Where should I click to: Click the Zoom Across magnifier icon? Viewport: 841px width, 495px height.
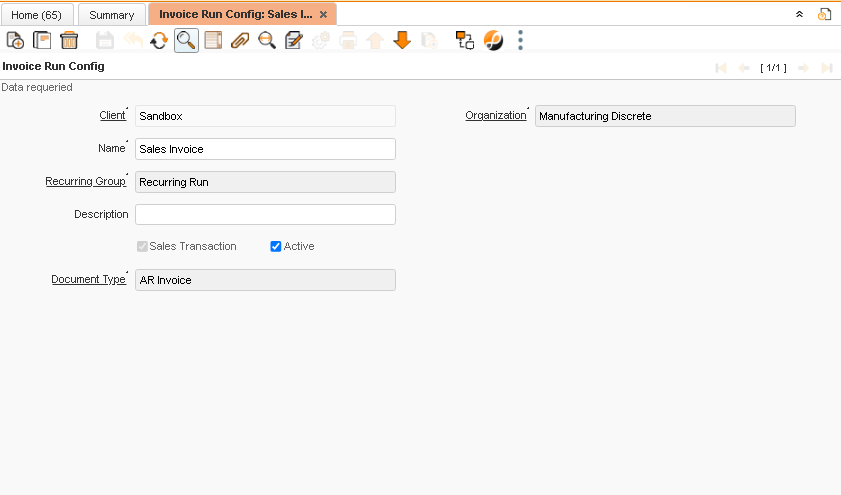tap(267, 40)
